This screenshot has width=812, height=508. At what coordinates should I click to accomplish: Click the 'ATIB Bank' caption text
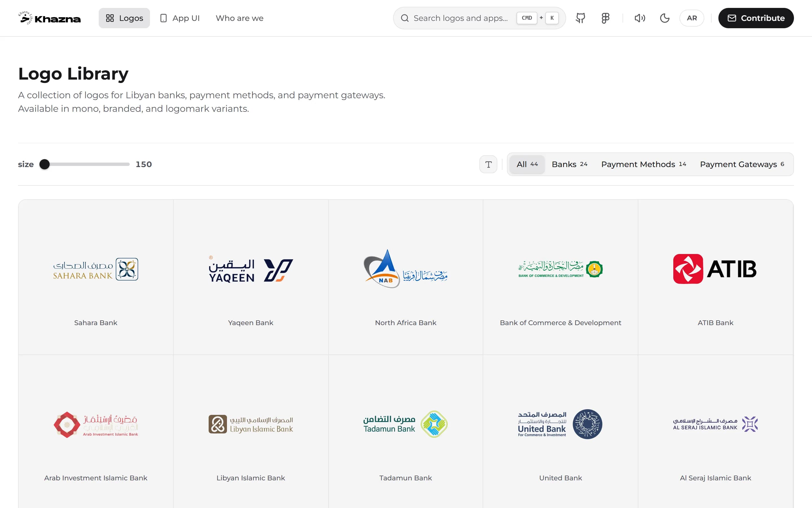pos(715,323)
